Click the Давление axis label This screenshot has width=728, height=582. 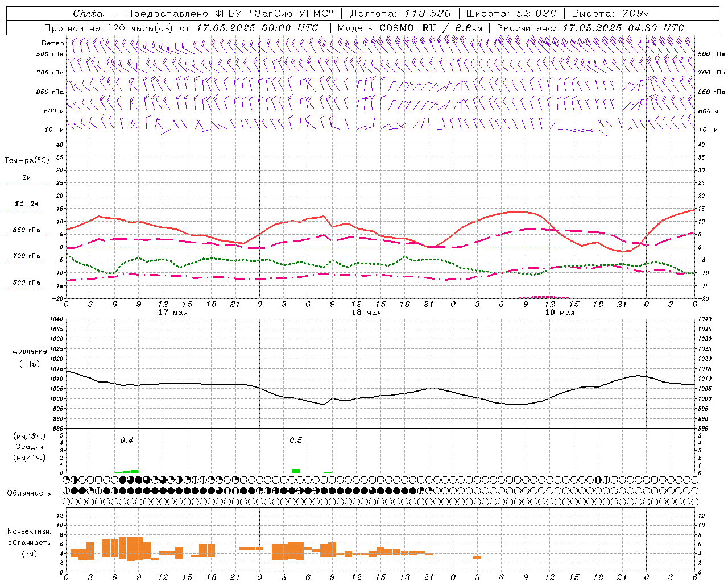tap(30, 351)
